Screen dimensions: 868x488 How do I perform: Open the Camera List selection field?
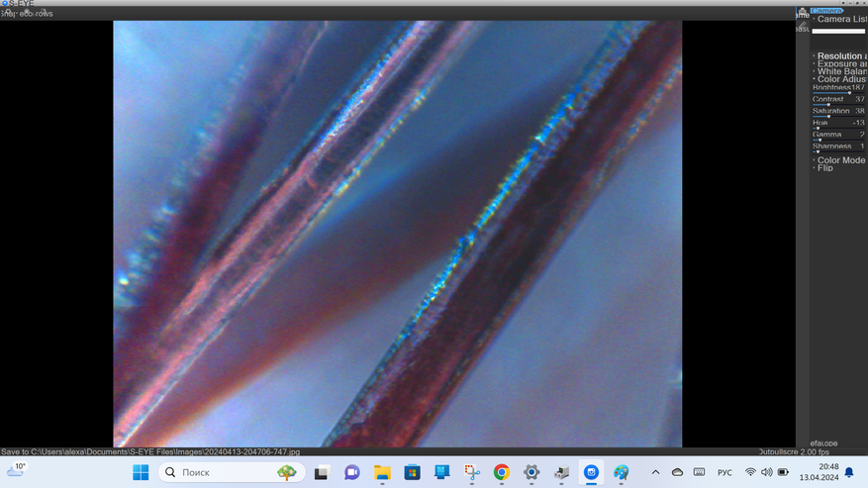click(838, 31)
